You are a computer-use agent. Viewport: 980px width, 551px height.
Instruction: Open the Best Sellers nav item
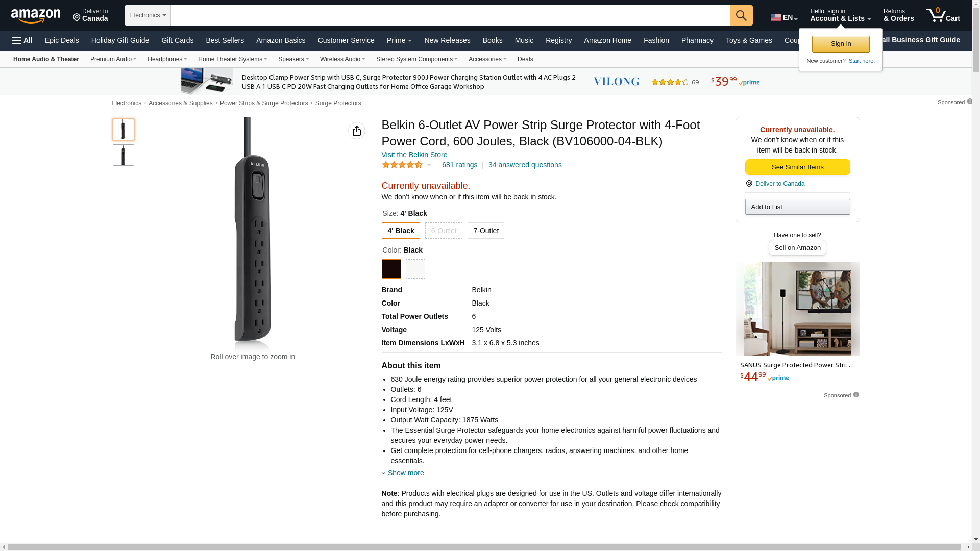225,40
